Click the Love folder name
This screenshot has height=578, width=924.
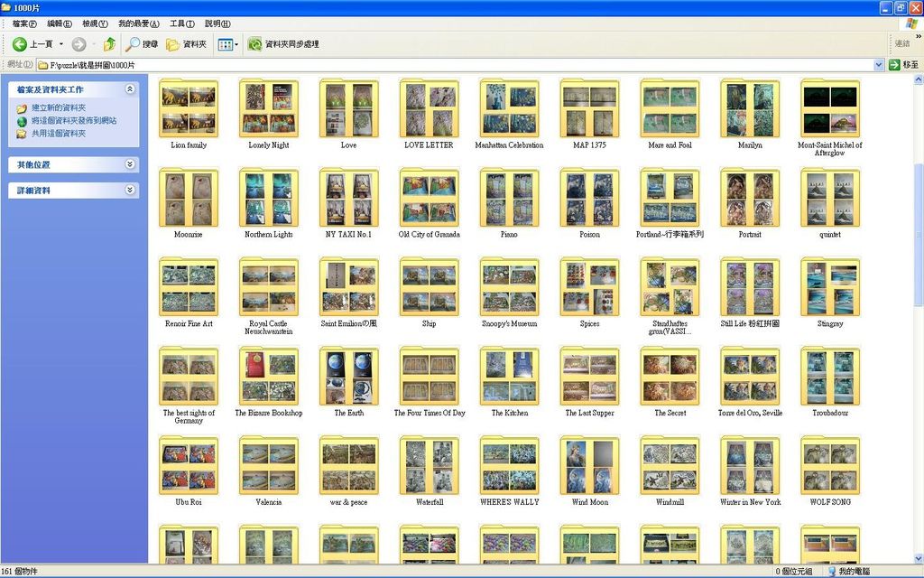[349, 145]
